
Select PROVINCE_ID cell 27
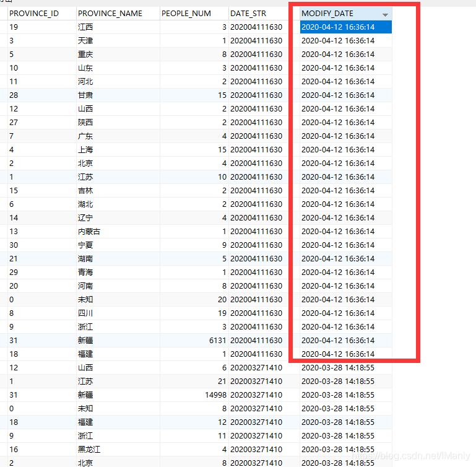point(42,123)
